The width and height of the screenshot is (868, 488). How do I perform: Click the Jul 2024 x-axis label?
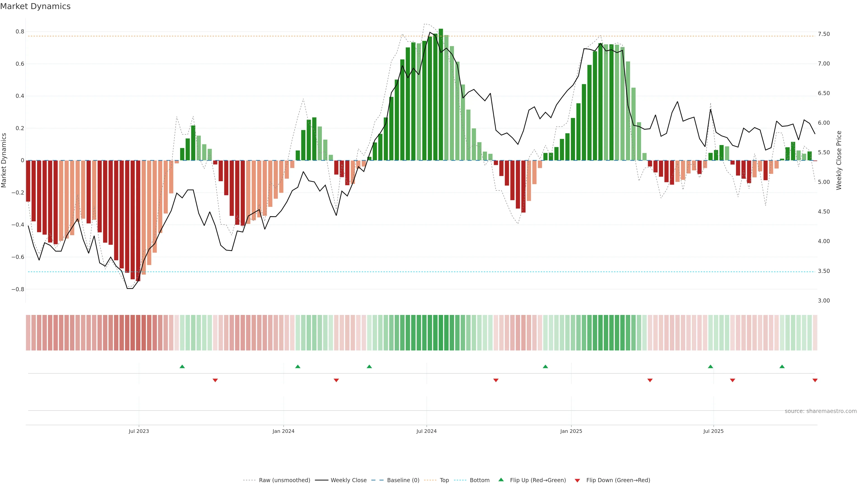(x=426, y=431)
